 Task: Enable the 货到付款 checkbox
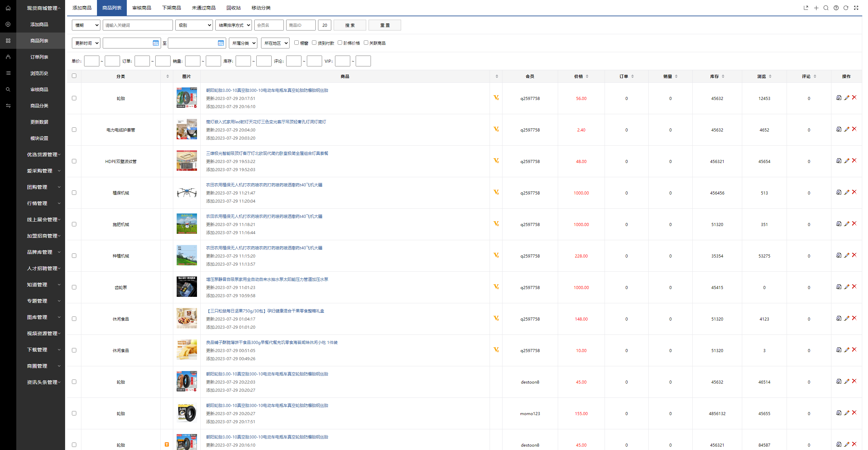coord(314,43)
